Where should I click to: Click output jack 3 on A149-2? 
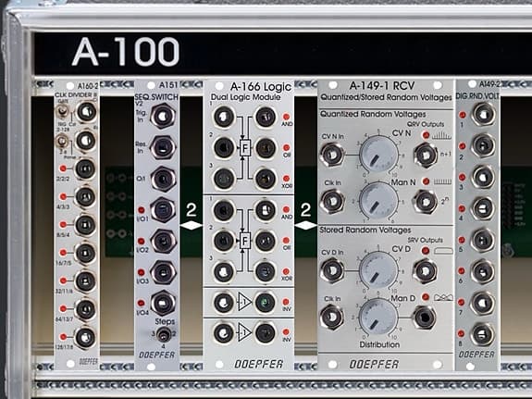(x=483, y=177)
